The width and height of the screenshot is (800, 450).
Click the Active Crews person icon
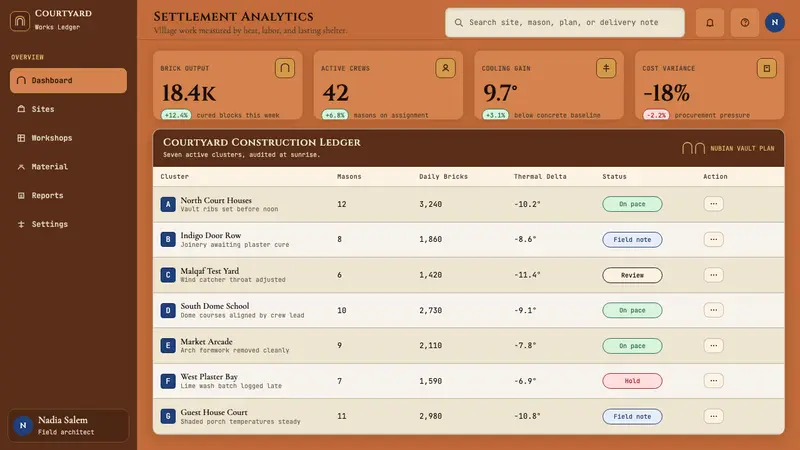click(445, 68)
